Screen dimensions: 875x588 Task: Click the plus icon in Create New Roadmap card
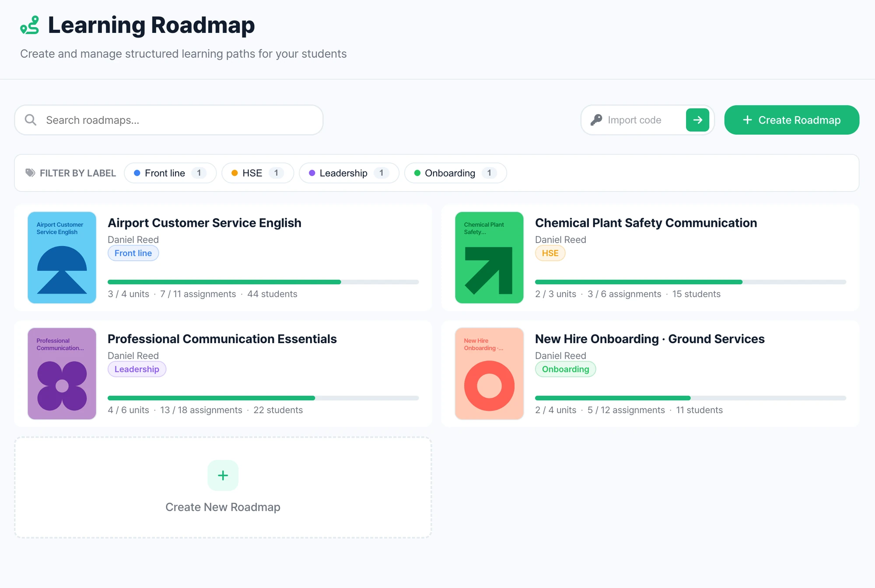[x=223, y=475]
